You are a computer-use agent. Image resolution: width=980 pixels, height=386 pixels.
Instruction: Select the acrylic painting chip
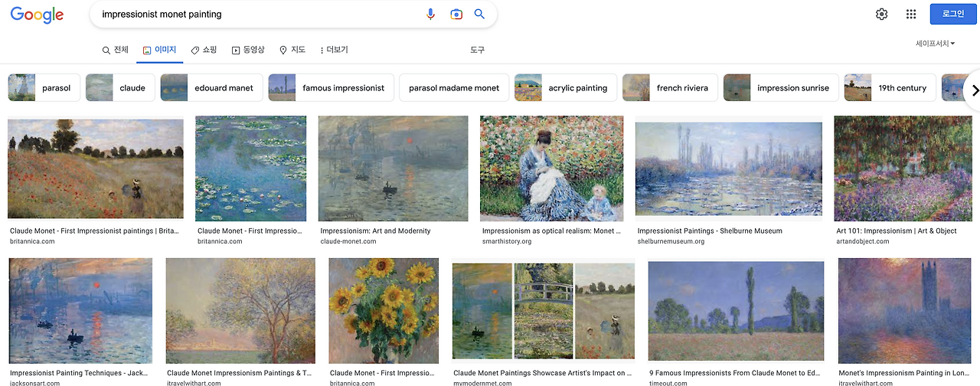(x=566, y=88)
